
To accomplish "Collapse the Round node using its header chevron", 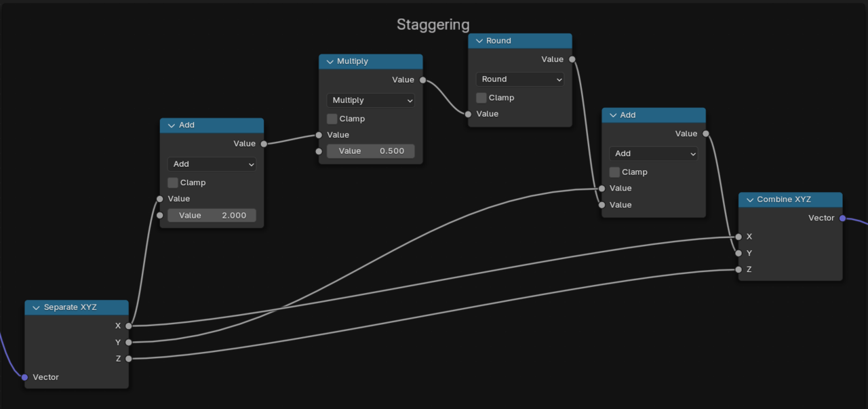I will [479, 41].
